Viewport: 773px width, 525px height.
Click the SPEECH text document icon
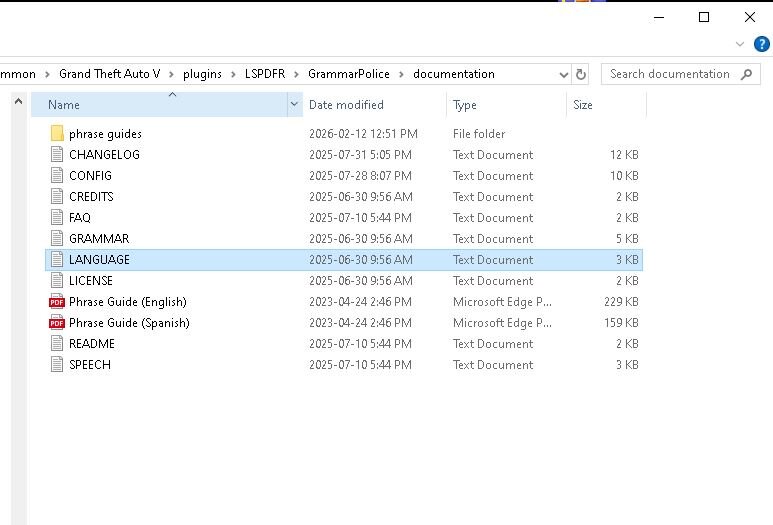pos(57,365)
